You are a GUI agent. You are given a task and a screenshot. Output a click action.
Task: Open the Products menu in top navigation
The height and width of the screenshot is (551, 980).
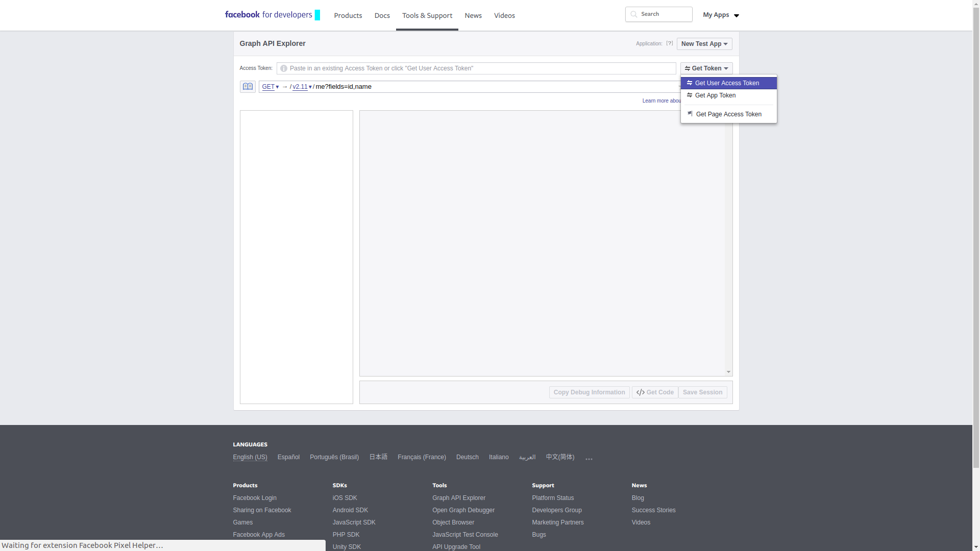[348, 15]
